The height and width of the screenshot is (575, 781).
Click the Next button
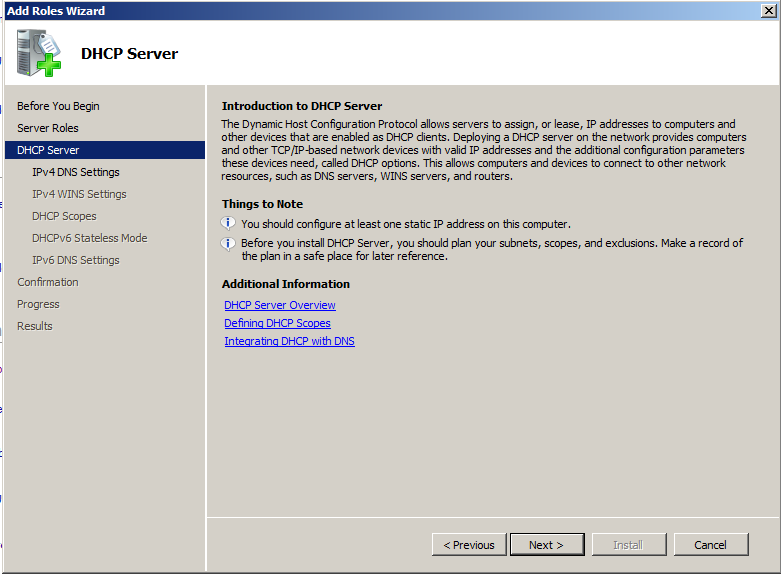tap(547, 545)
